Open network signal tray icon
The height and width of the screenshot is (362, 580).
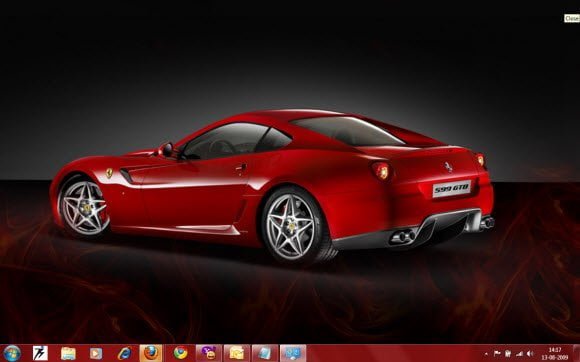(x=519, y=354)
